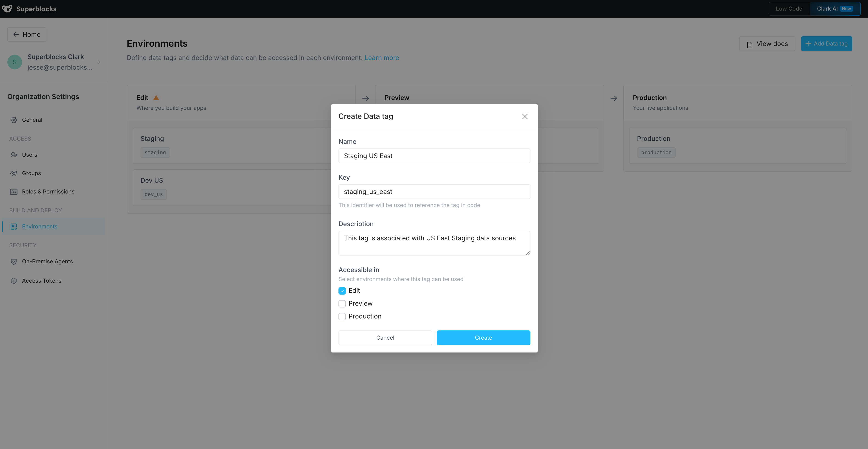
Task: Click the Name field containing Staging US East
Action: pyautogui.click(x=434, y=156)
